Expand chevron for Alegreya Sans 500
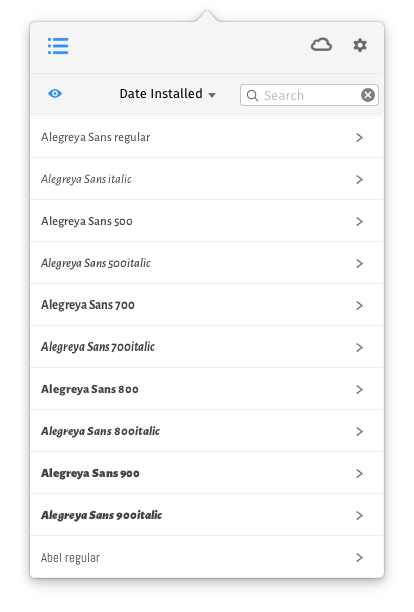 [x=359, y=221]
